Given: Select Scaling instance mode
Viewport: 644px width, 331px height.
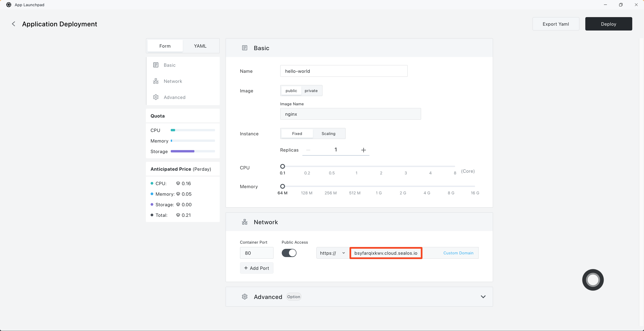Looking at the screenshot, I should click(x=328, y=133).
